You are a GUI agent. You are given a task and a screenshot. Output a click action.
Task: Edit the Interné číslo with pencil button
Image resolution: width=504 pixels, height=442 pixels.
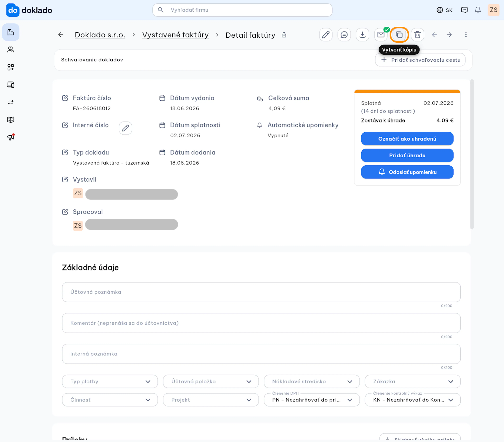[125, 128]
